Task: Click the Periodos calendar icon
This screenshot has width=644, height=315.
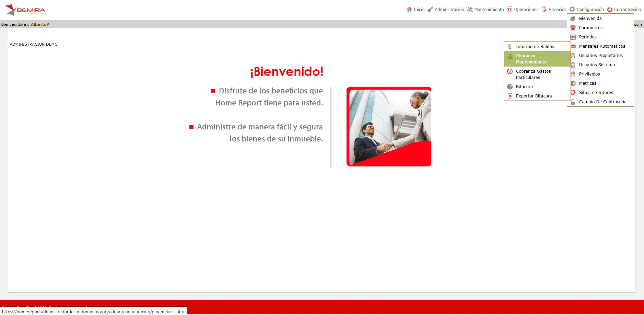Action: pos(573,37)
